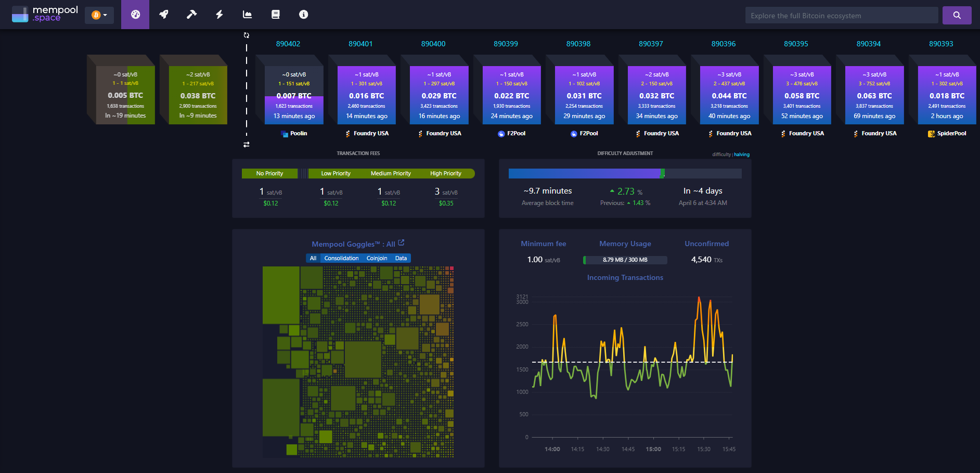This screenshot has height=473, width=980.
Task: Click the halving toggle link
Action: 742,155
